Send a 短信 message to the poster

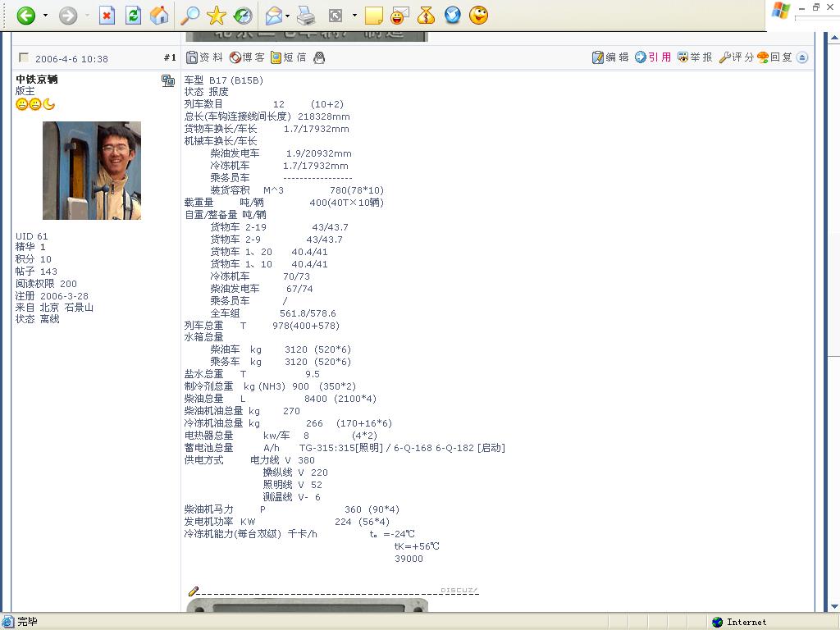coord(289,57)
